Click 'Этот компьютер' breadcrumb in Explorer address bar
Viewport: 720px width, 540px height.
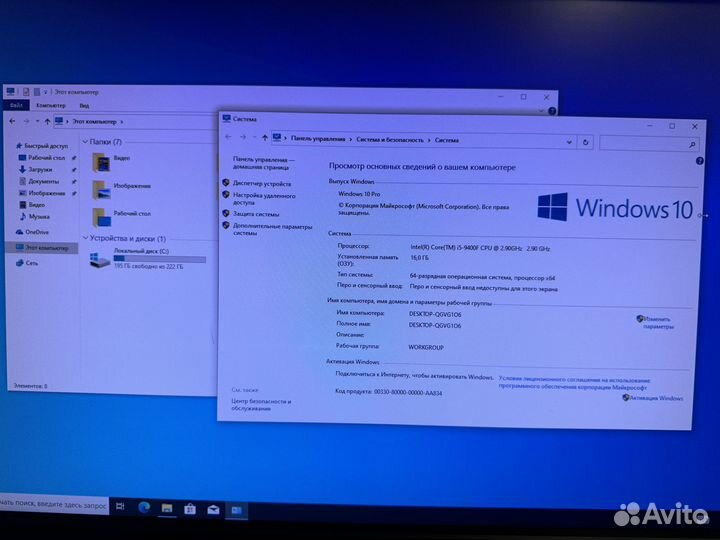[95, 122]
